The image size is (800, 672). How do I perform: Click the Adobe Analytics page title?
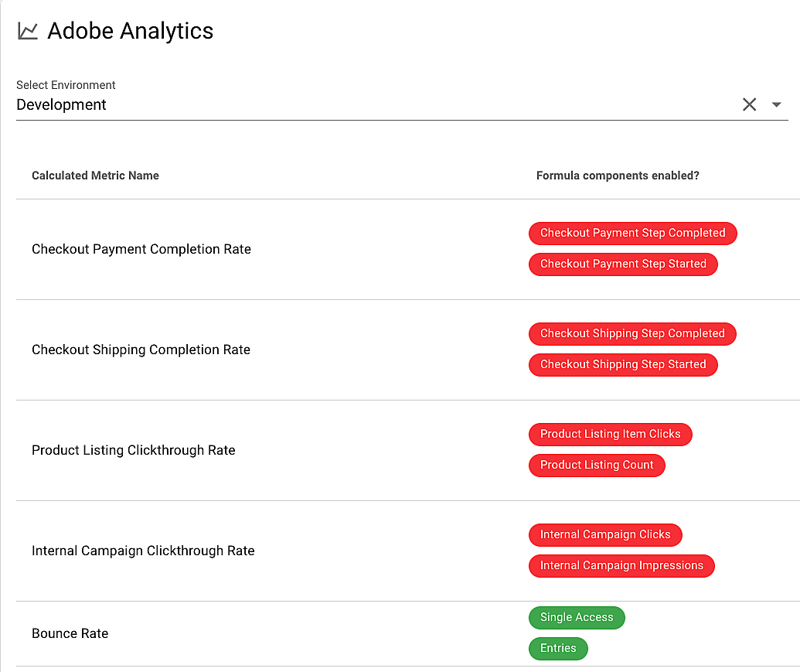point(130,31)
